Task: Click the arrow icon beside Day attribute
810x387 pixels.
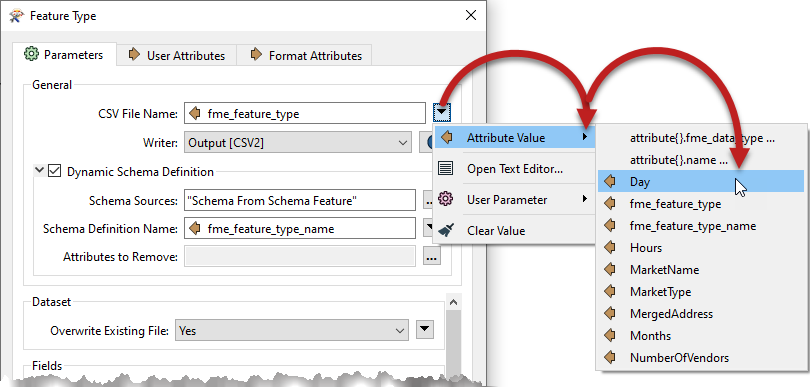Action: (610, 182)
